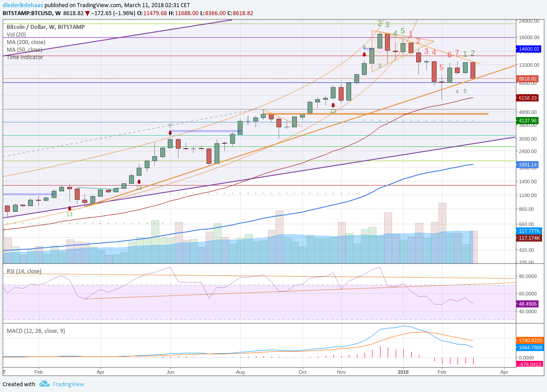Click the 2400.00 price axis tick

tap(528, 151)
